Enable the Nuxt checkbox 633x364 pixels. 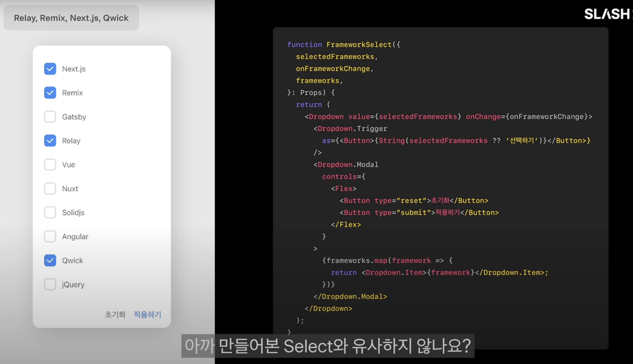[x=50, y=189]
